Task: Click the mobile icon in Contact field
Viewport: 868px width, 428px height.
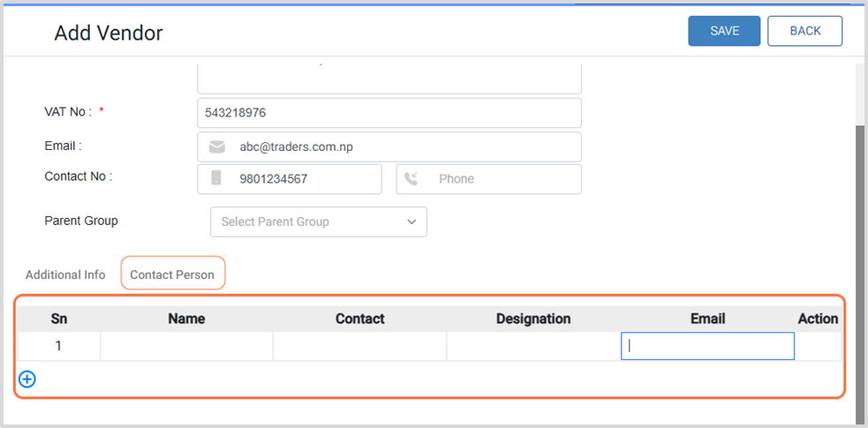Action: (x=216, y=178)
